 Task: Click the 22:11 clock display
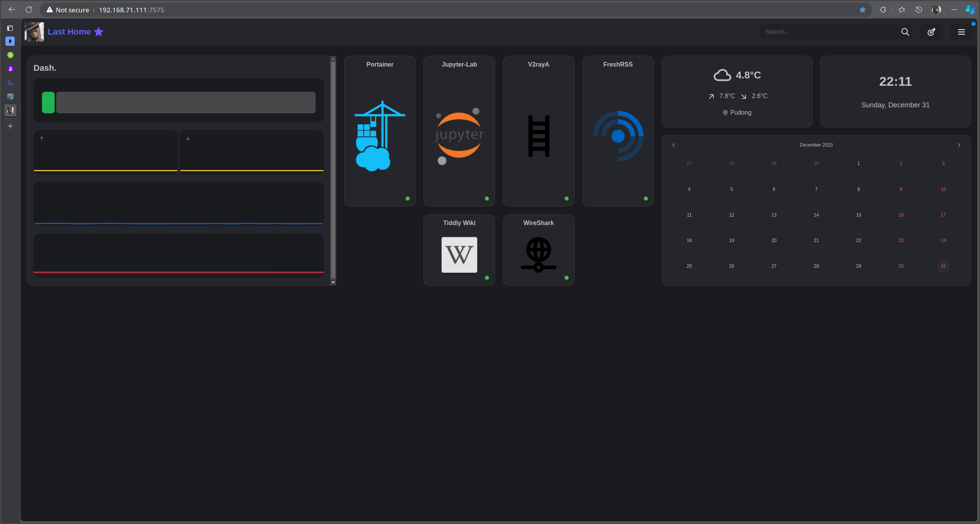pyautogui.click(x=895, y=82)
